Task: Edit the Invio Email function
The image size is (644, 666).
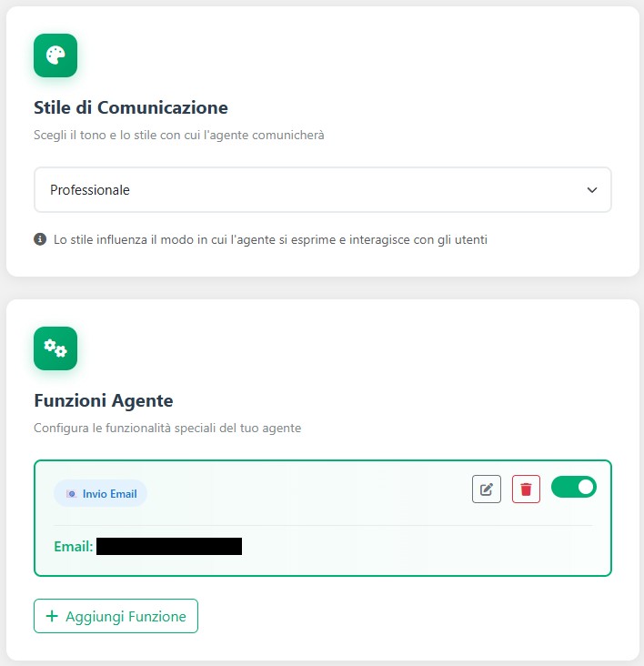Action: click(487, 489)
